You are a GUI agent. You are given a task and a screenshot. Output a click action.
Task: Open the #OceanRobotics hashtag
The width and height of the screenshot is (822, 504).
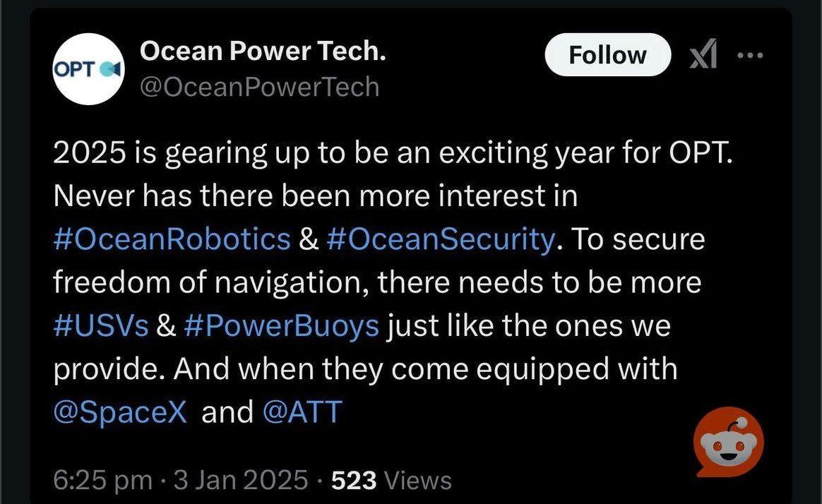172,240
